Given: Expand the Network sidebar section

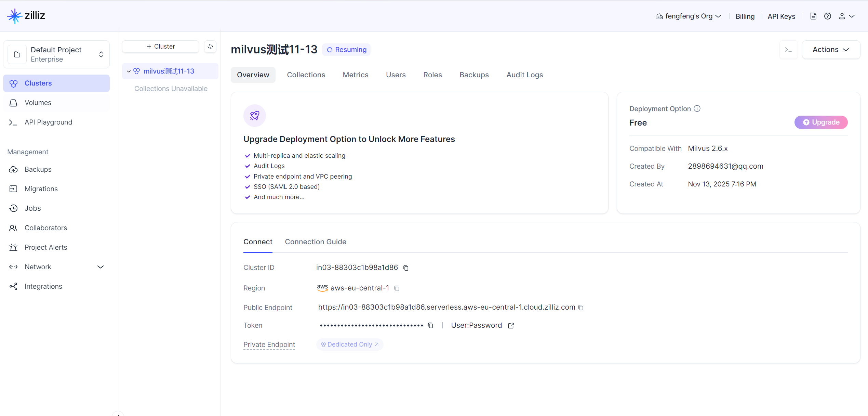Looking at the screenshot, I should 100,267.
